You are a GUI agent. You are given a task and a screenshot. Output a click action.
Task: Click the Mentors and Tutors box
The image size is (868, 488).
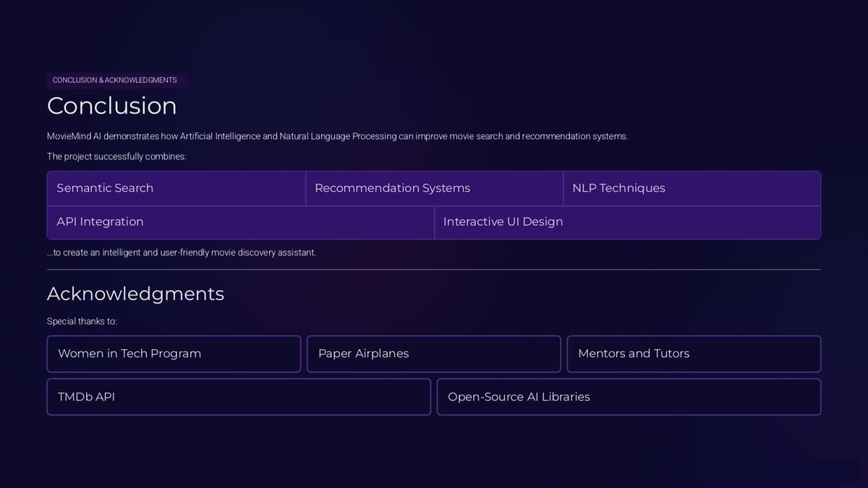click(694, 354)
